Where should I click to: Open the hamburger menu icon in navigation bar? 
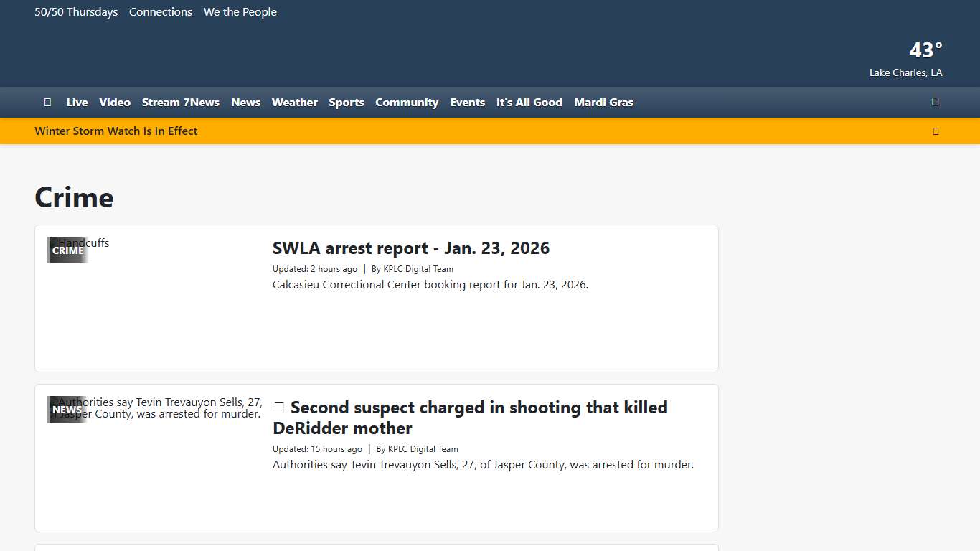coord(47,103)
